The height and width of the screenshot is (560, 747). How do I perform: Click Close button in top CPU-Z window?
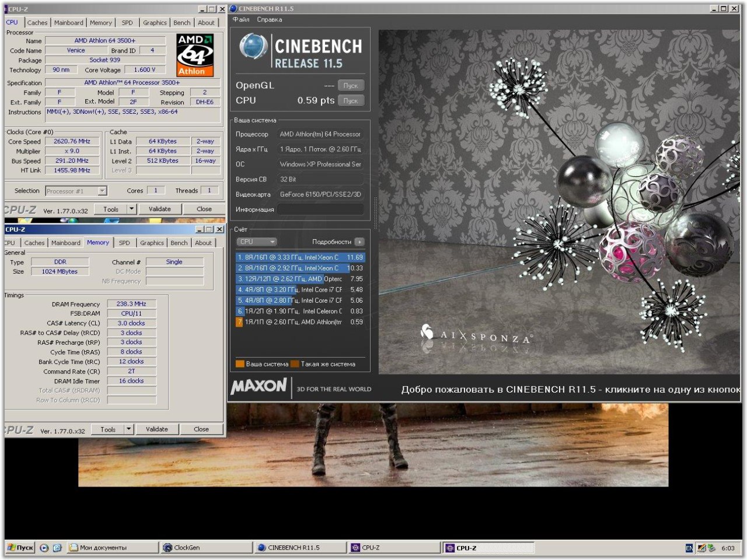click(204, 209)
